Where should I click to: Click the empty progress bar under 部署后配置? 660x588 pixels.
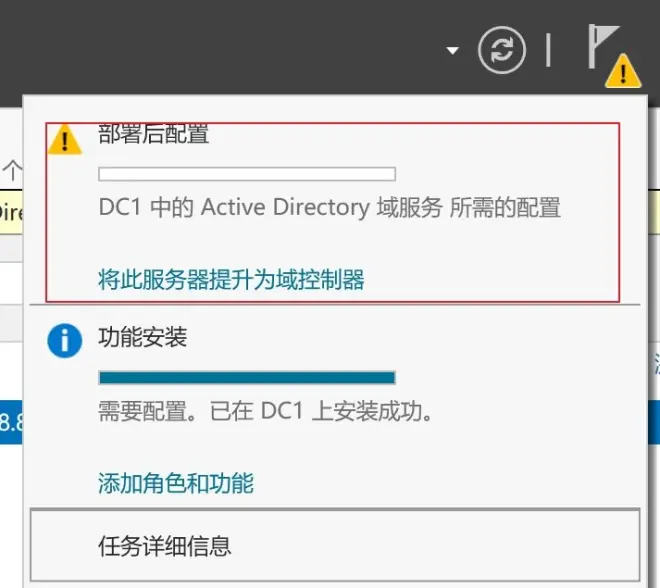pyautogui.click(x=247, y=174)
